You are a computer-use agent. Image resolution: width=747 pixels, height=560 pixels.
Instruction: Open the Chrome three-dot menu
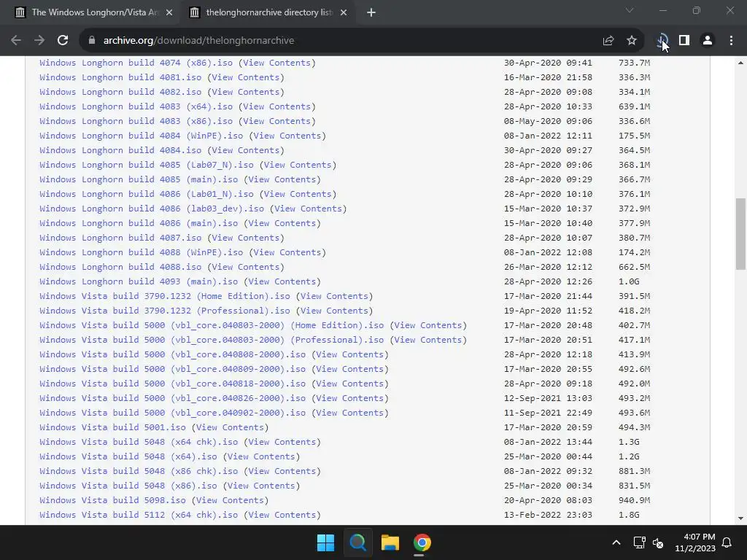click(731, 41)
